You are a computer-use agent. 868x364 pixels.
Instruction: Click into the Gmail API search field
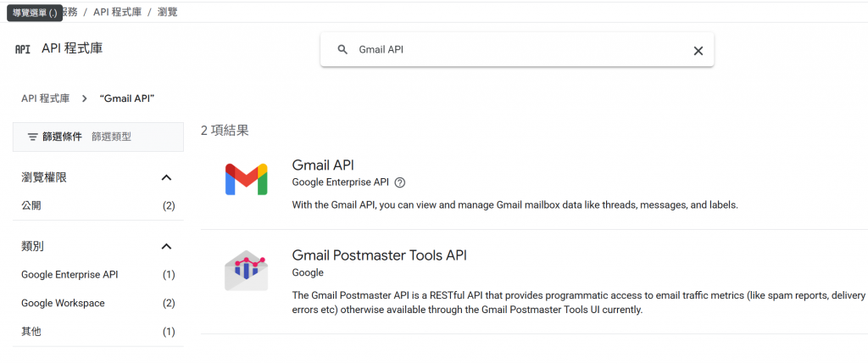509,50
